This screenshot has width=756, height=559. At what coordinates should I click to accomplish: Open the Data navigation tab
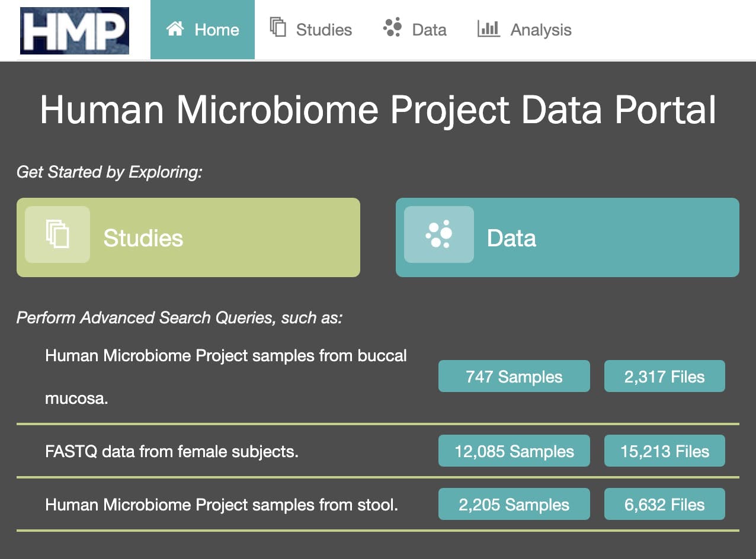point(415,30)
